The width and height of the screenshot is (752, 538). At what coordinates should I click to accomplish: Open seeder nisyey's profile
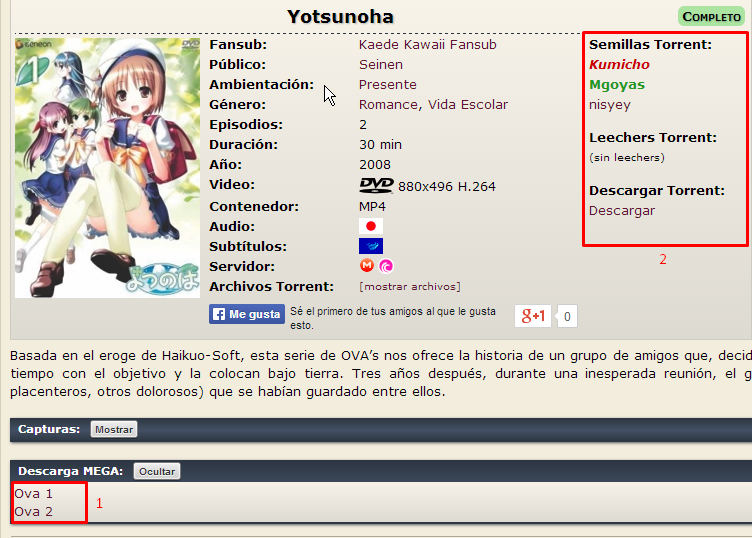[610, 104]
